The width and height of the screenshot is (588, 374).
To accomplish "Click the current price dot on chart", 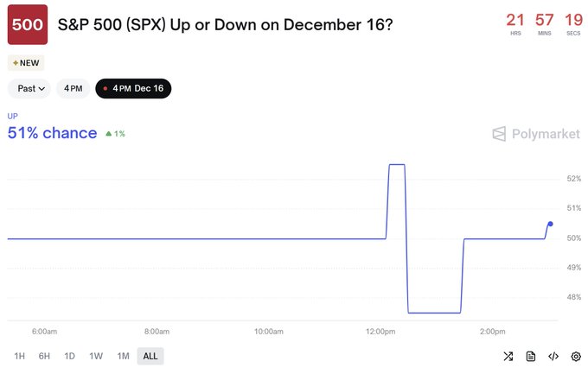I will tap(551, 224).
